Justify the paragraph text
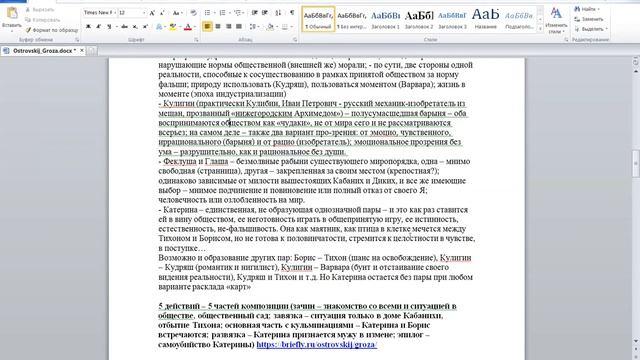The height and width of the screenshot is (360, 640). (239, 27)
